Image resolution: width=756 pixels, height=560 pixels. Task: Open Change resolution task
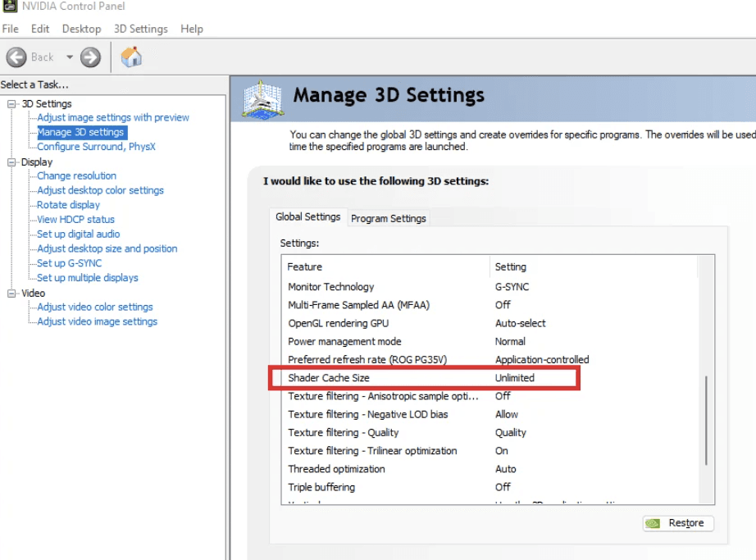pos(76,176)
